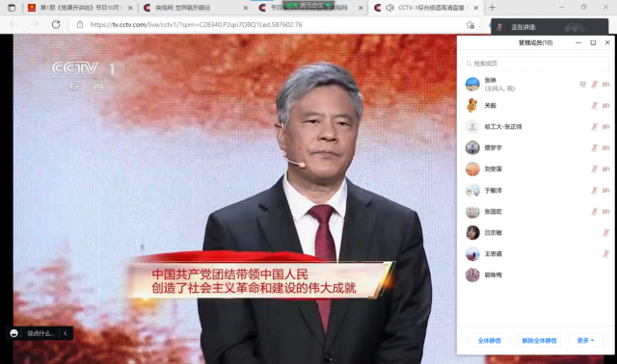
Task: Open tab actions menu at browser top-left
Action: (12, 8)
